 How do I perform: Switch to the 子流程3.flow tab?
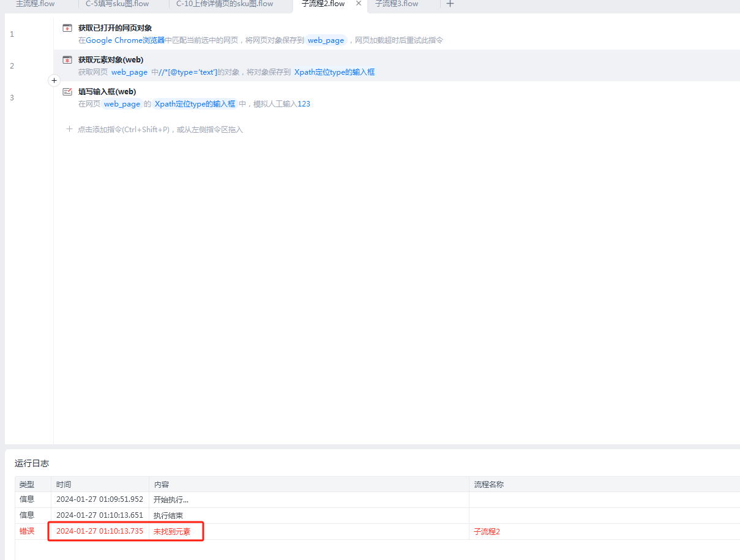click(397, 4)
